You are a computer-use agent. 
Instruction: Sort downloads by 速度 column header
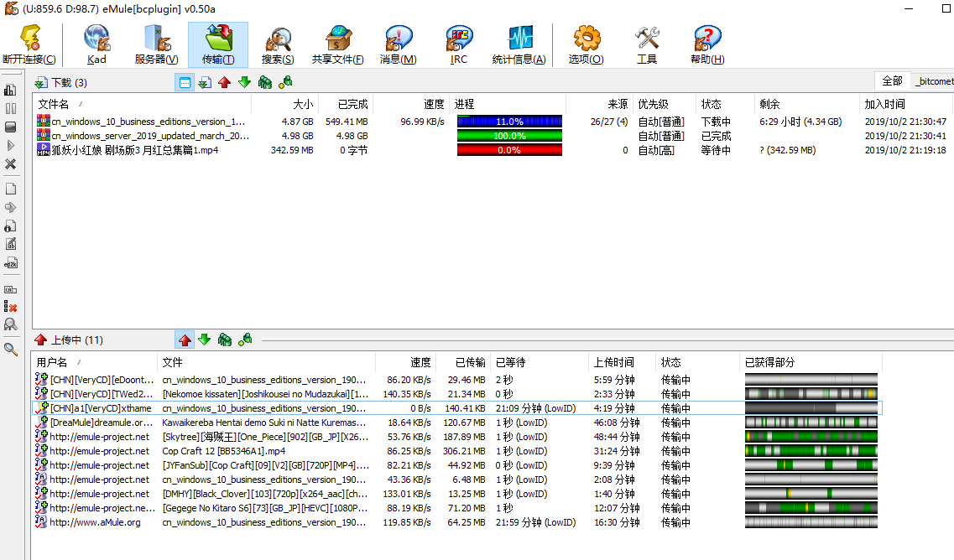pos(433,104)
